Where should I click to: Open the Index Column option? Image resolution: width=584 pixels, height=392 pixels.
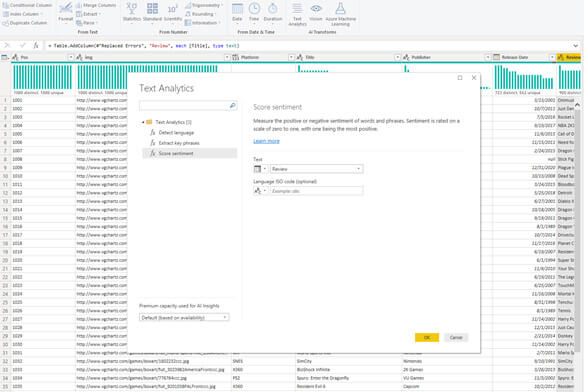[x=23, y=14]
